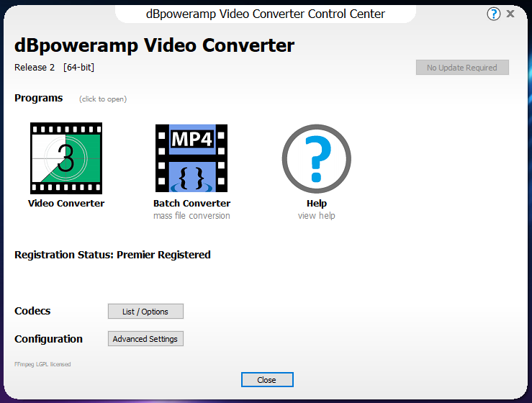The height and width of the screenshot is (403, 532).
Task: Click the 'view help' caption
Action: 317,216
